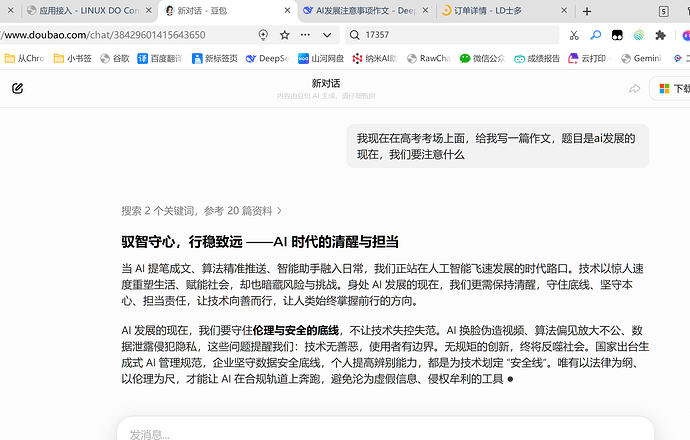This screenshot has height=440, width=690.
Task: Expand the address bar dropdown chevron
Action: click(x=327, y=35)
